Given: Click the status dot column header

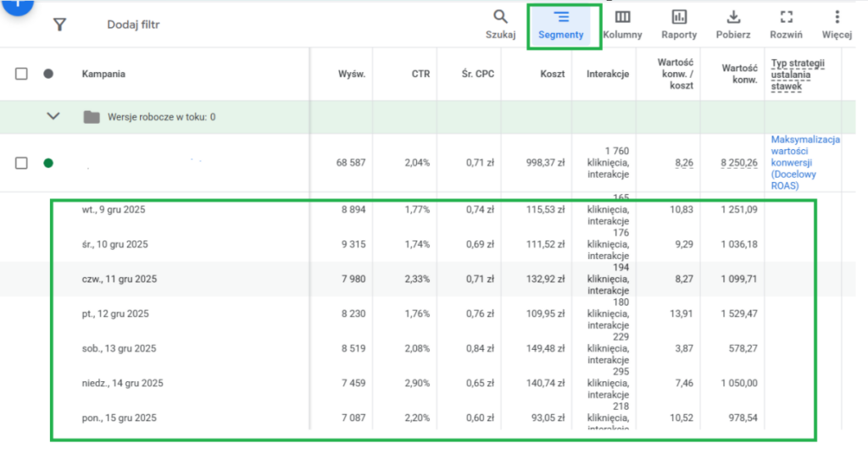Looking at the screenshot, I should click(x=48, y=74).
